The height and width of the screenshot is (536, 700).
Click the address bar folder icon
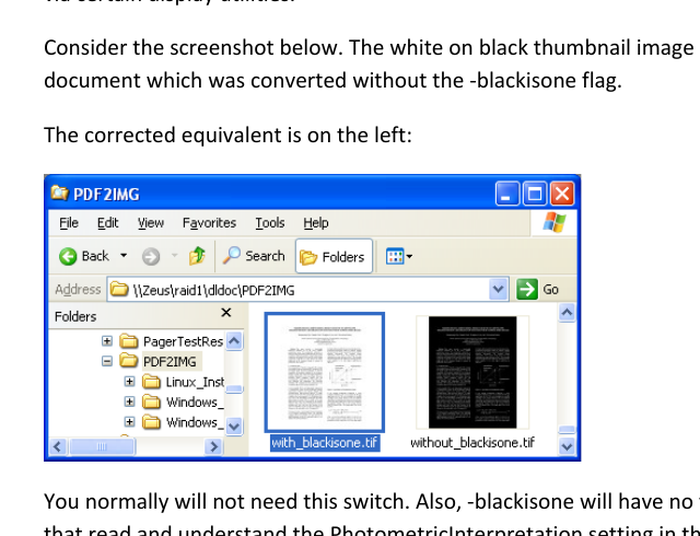[x=119, y=289]
